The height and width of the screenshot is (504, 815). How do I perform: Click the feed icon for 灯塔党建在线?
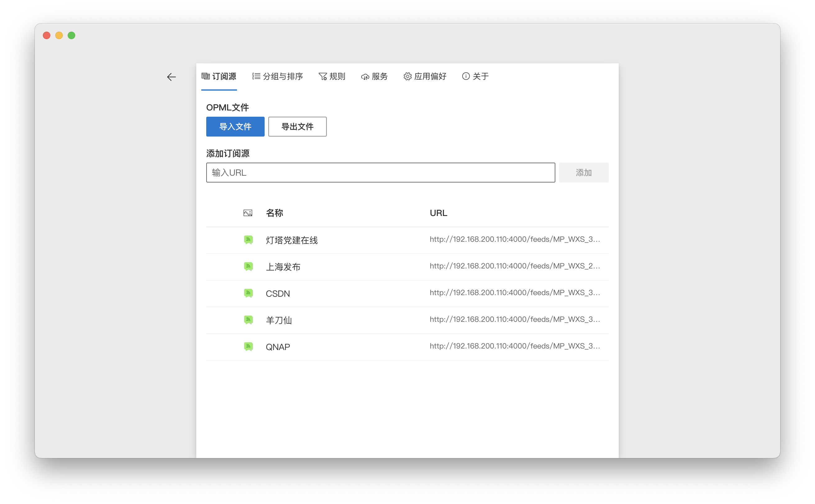(248, 240)
